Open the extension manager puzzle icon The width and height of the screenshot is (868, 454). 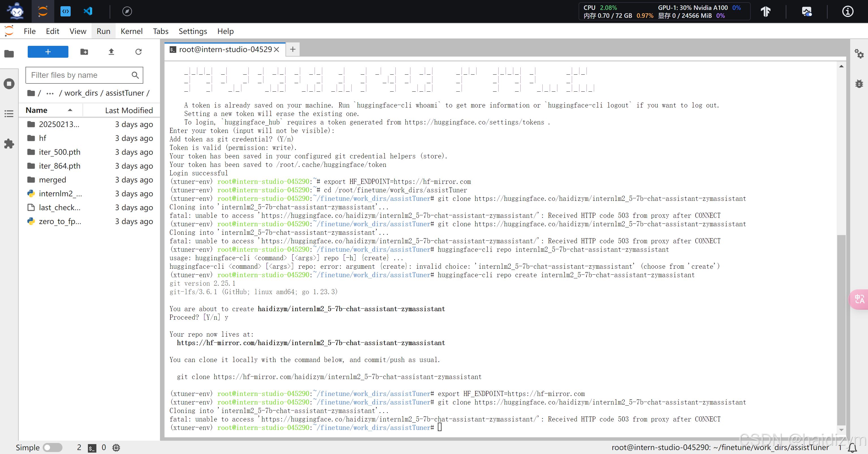click(9, 144)
